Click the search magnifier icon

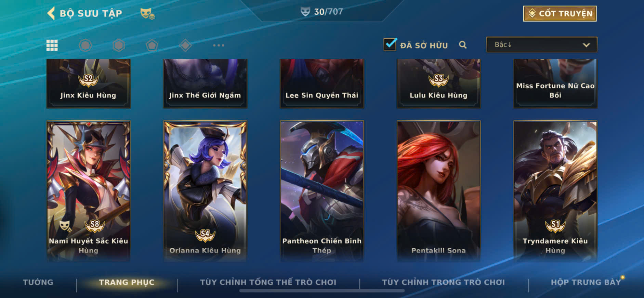click(463, 45)
